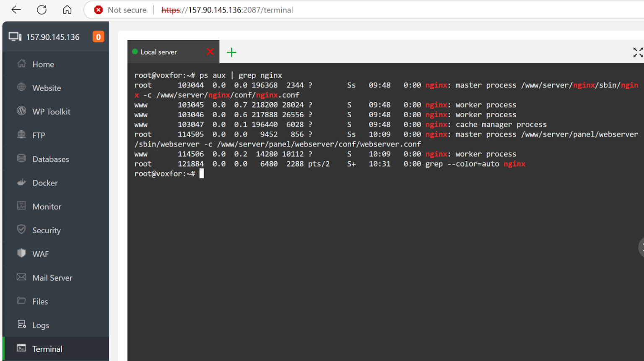Click the orange notification badge
644x361 pixels.
pyautogui.click(x=98, y=36)
